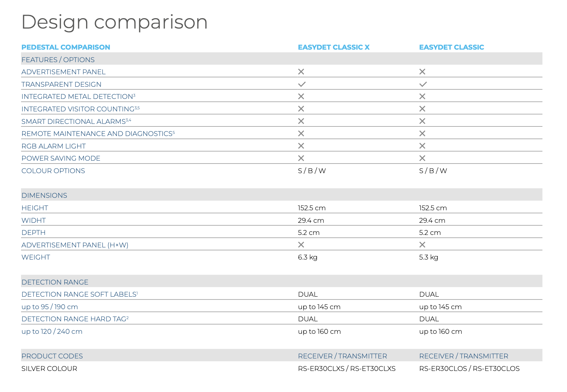Click '5.2 cm' under Easydet Classic
This screenshot has width=567, height=392.
tap(430, 232)
